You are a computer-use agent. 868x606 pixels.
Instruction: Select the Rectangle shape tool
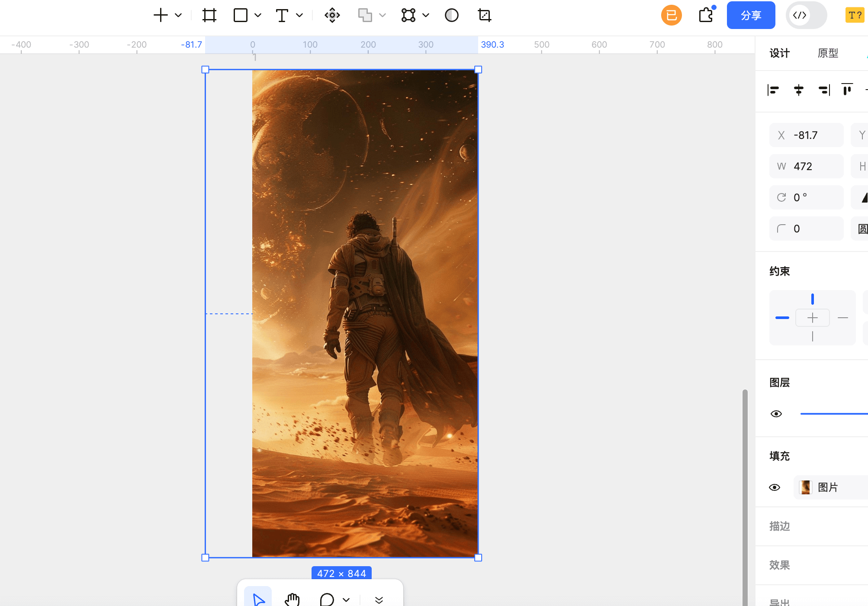pos(241,16)
